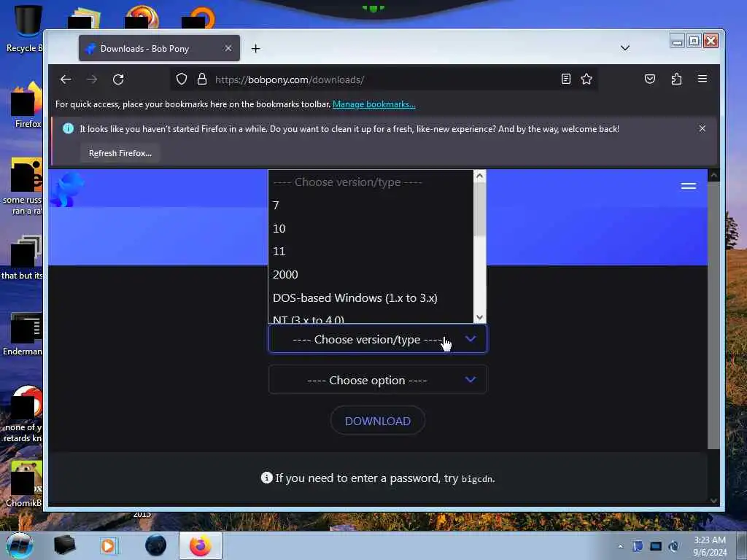Click the site security padlock icon
The image size is (747, 560).
pos(202,79)
